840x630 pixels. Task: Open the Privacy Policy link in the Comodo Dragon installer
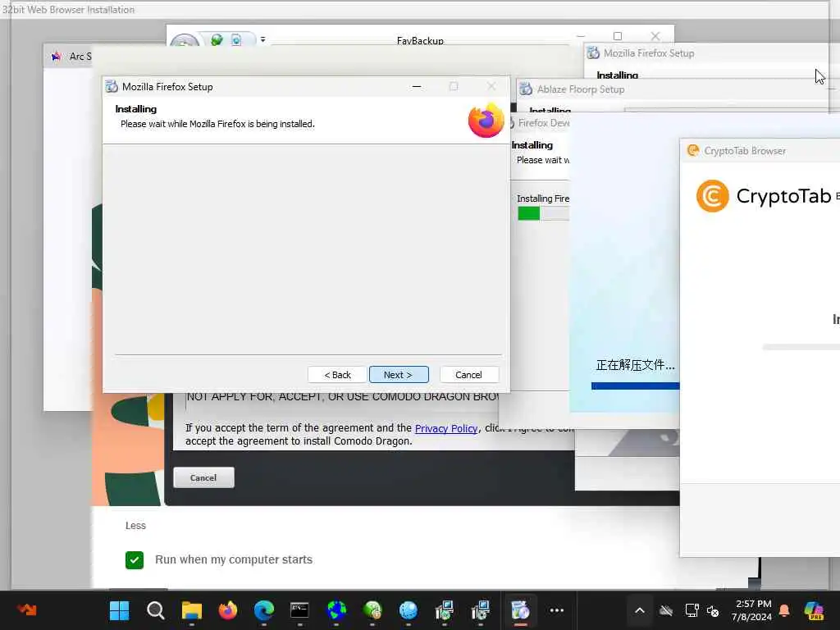click(446, 428)
